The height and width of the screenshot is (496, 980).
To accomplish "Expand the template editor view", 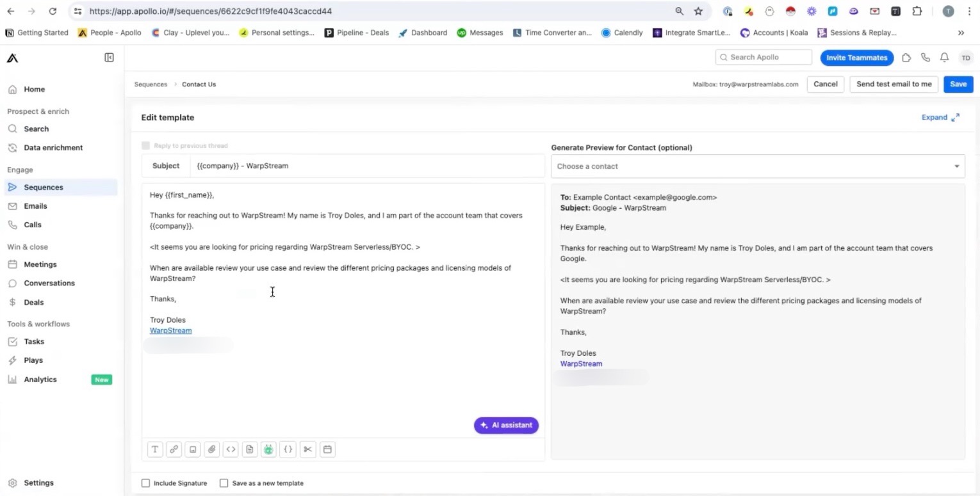I will coord(940,117).
